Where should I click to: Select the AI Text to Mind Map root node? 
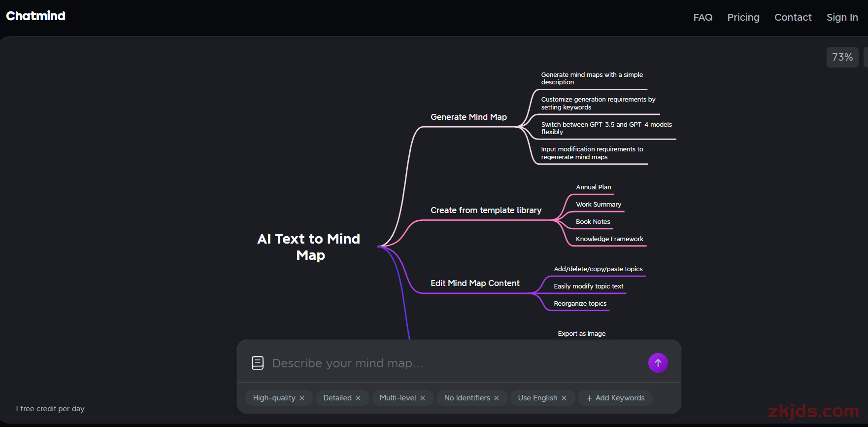coord(309,247)
